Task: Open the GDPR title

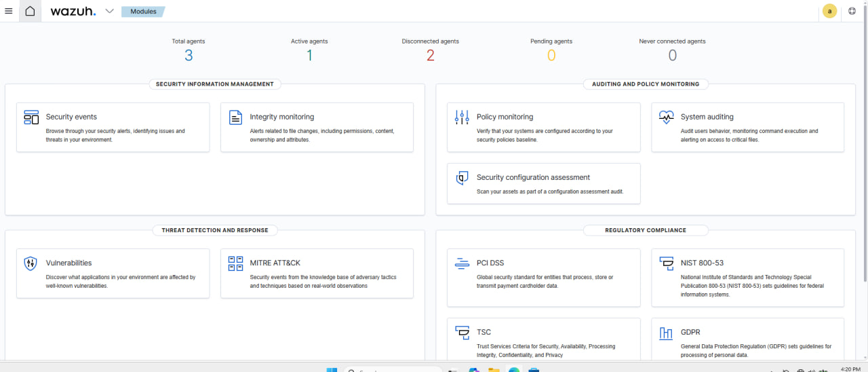Action: (690, 332)
